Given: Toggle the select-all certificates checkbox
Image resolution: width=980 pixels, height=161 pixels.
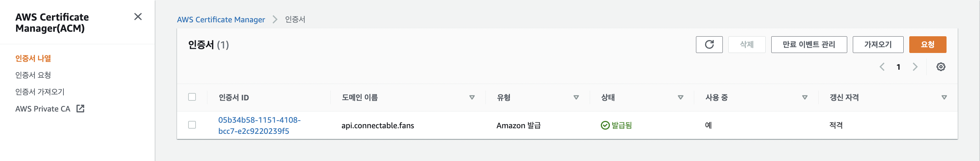Looking at the screenshot, I should 192,97.
